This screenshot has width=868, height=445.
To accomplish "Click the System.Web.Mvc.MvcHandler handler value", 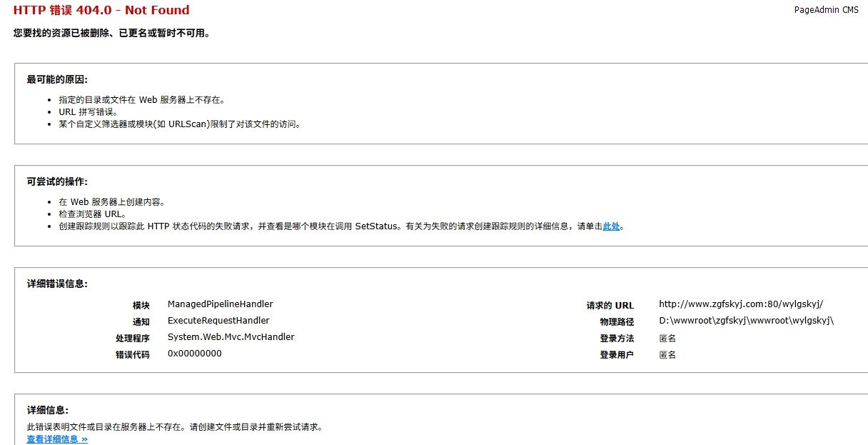I will tap(231, 337).
